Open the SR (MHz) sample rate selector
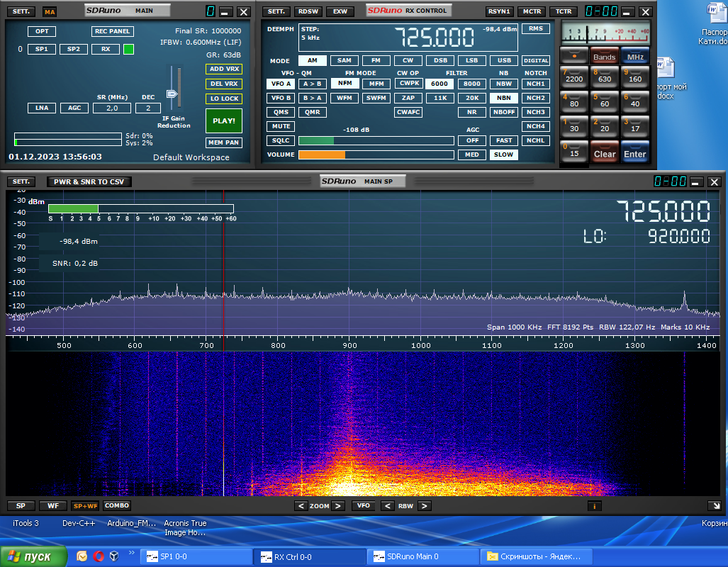This screenshot has width=728, height=567. coord(112,108)
